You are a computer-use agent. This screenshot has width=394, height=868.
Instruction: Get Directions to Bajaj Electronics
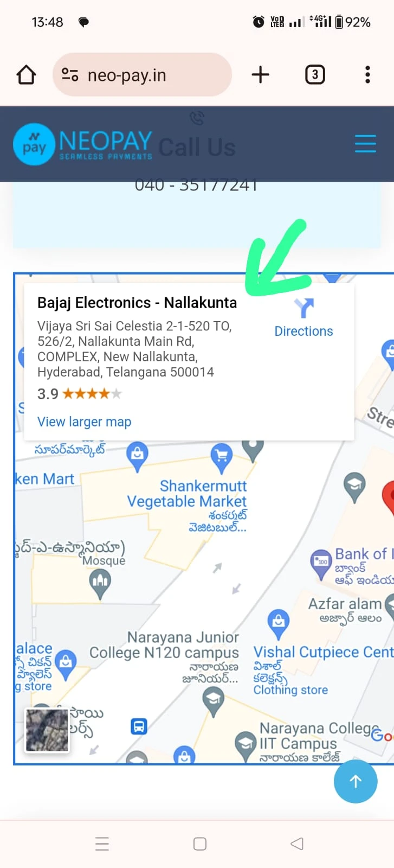[x=303, y=318]
